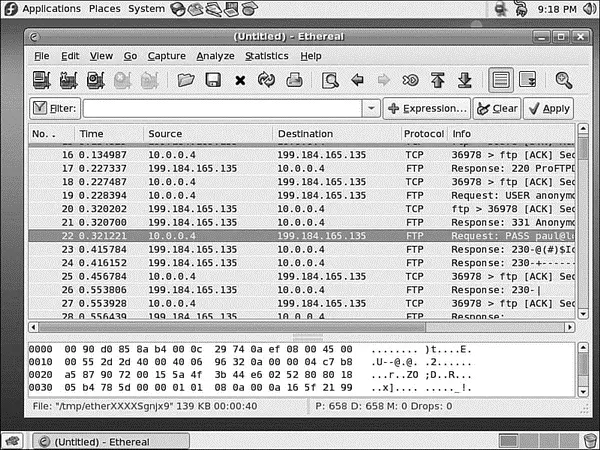
Task: Apply the display filter
Action: pos(548,109)
